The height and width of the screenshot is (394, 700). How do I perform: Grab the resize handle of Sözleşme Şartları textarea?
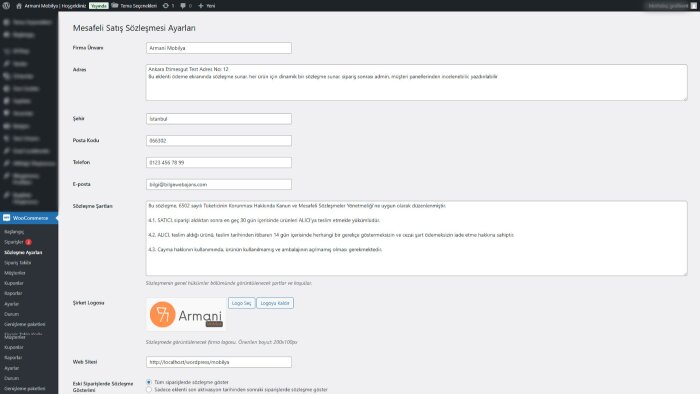coord(685,273)
